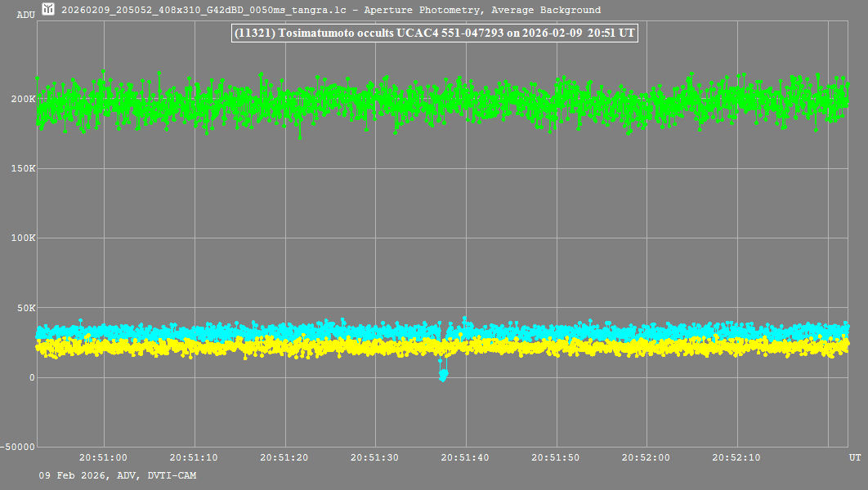Pick the 50K vertical axis label
868x490 pixels.
point(25,309)
